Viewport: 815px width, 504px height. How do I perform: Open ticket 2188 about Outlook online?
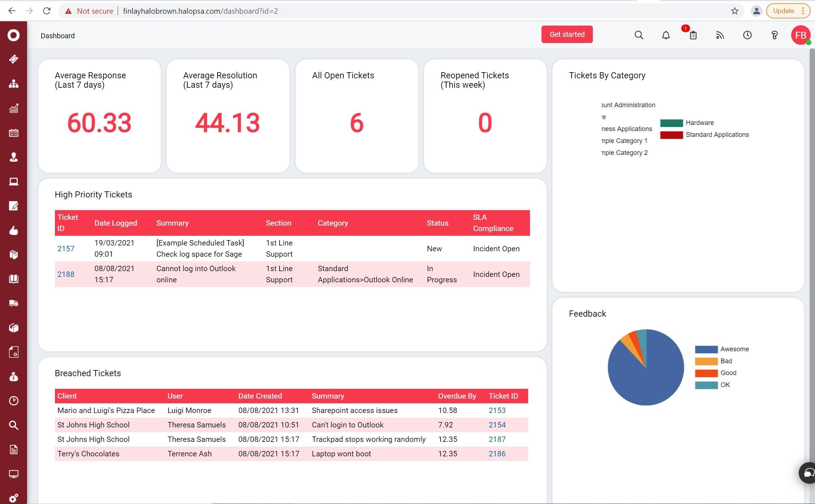(x=66, y=274)
